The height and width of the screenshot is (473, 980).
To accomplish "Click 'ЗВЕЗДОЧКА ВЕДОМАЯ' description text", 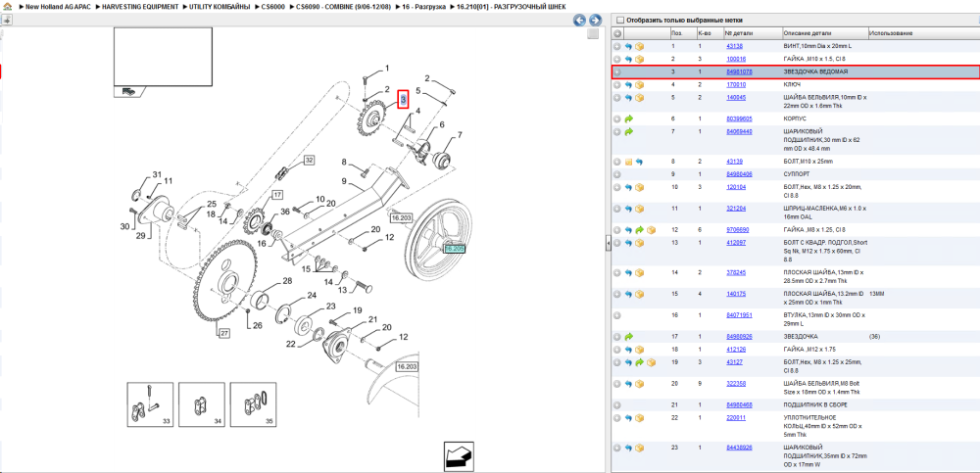I will click(815, 71).
